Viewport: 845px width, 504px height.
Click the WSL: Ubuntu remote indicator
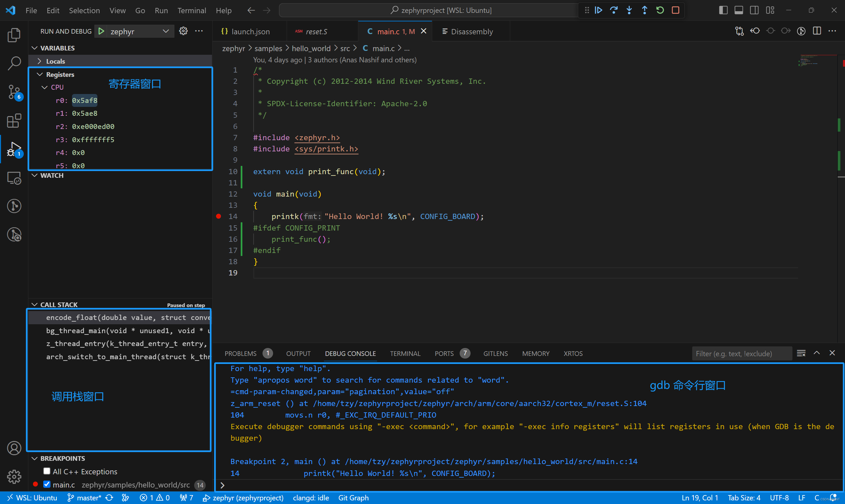point(32,498)
